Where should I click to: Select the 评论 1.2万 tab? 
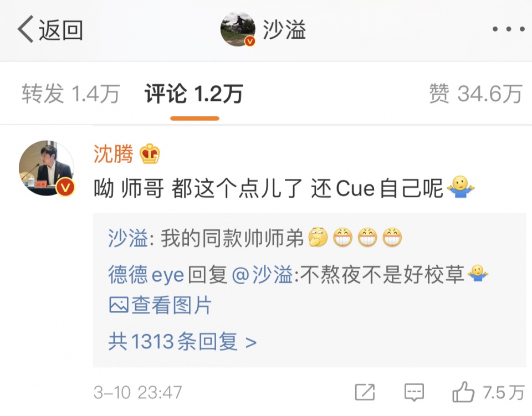194,94
